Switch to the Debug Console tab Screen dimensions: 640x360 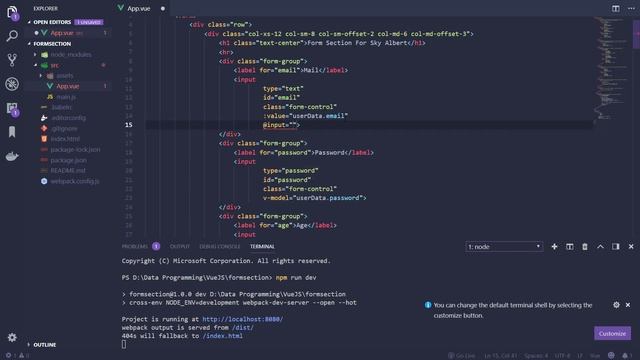(220, 246)
